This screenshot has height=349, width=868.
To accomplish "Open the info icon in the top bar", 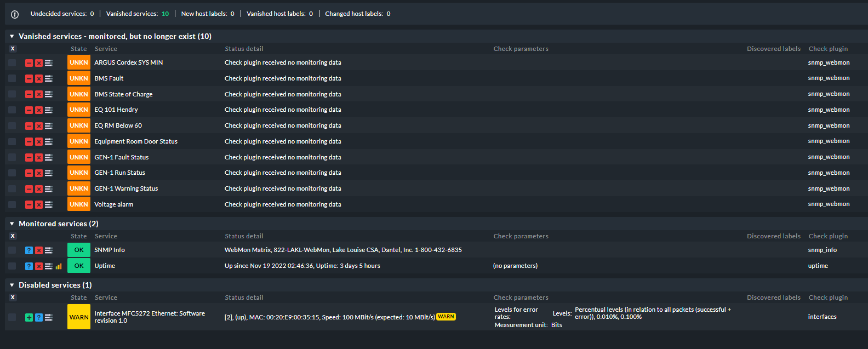I will point(14,14).
